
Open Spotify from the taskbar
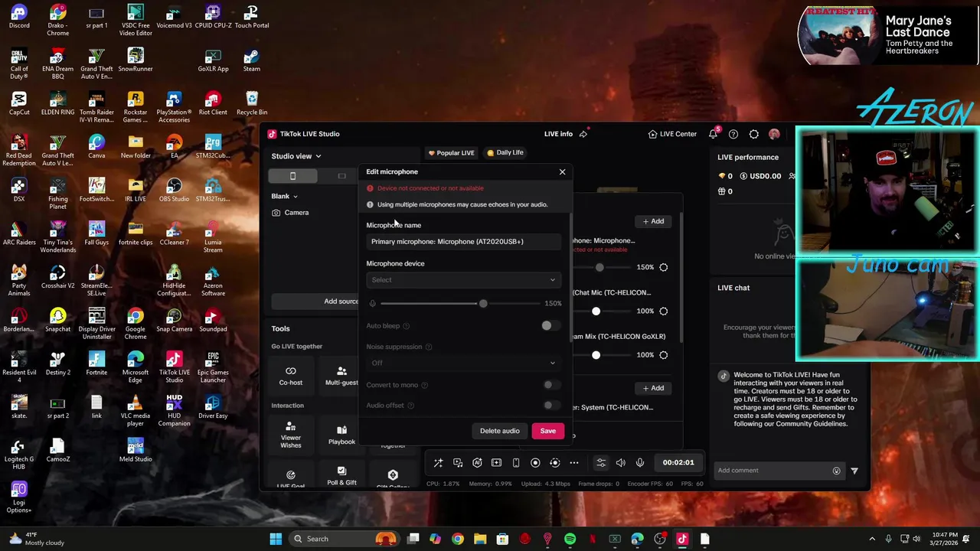[x=570, y=539]
